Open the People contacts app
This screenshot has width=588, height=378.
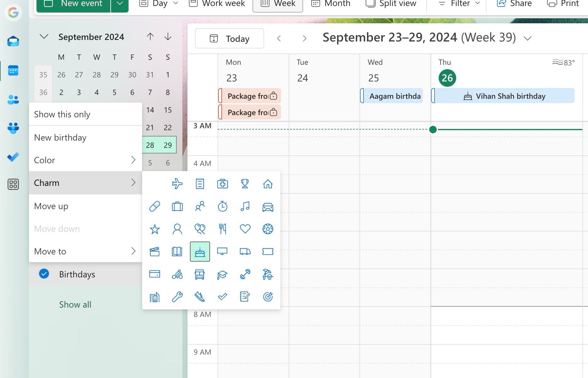click(13, 100)
